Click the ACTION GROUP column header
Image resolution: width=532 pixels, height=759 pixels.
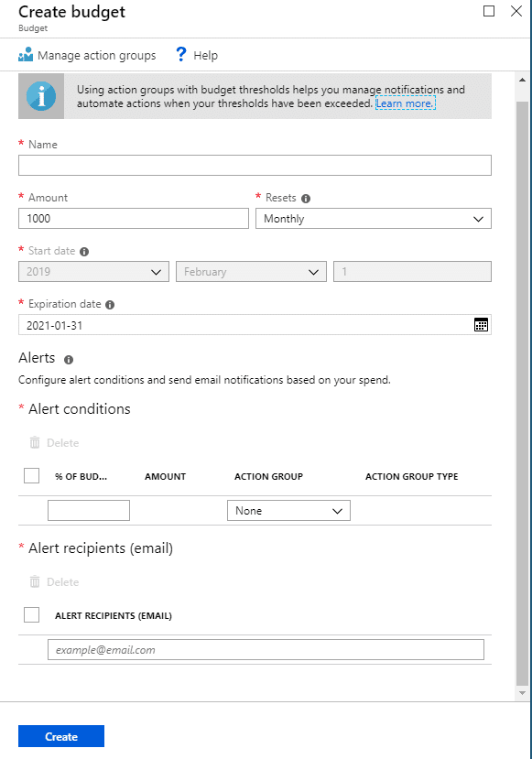click(268, 476)
